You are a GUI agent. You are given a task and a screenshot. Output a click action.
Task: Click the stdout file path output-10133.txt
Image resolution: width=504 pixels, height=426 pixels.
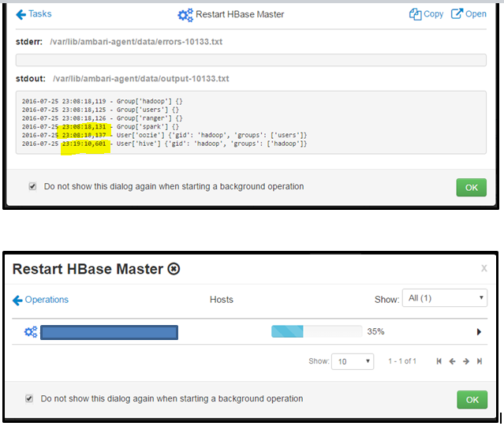pos(140,79)
